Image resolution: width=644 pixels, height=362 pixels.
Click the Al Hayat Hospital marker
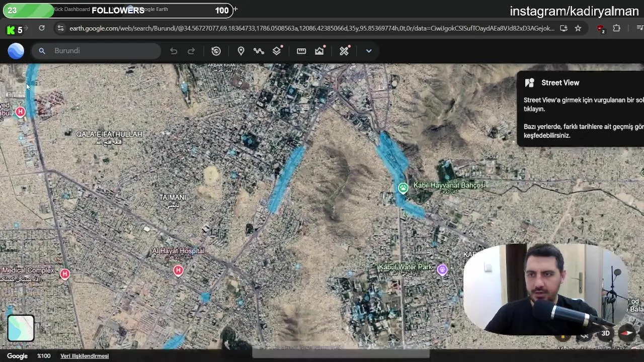tap(178, 270)
